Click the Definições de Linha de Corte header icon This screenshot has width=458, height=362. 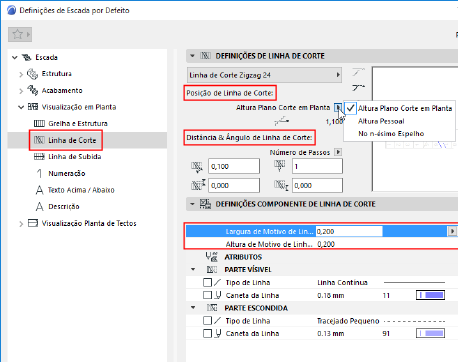(x=205, y=56)
